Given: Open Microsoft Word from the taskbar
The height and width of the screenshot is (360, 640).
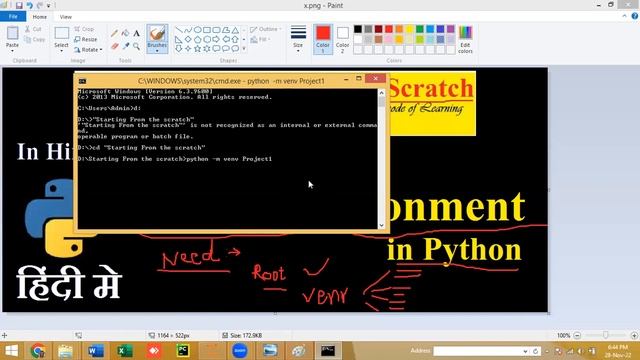Looking at the screenshot, I should (x=96, y=351).
